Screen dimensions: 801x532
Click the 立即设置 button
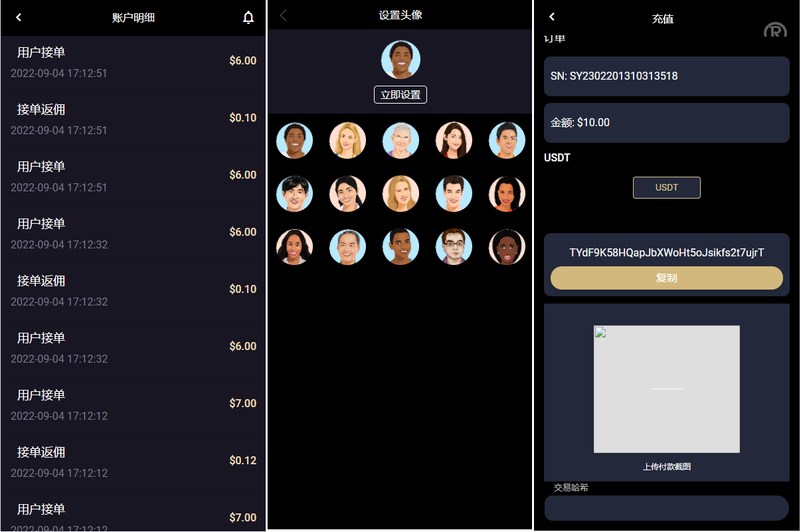(400, 95)
